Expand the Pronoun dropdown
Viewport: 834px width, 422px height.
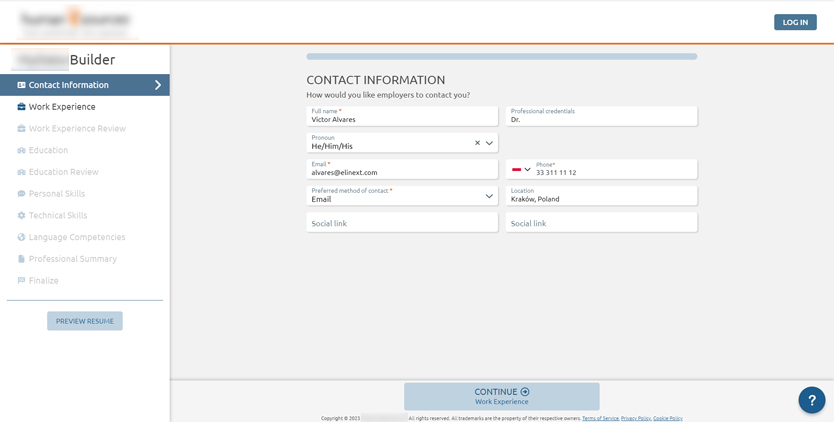tap(489, 143)
